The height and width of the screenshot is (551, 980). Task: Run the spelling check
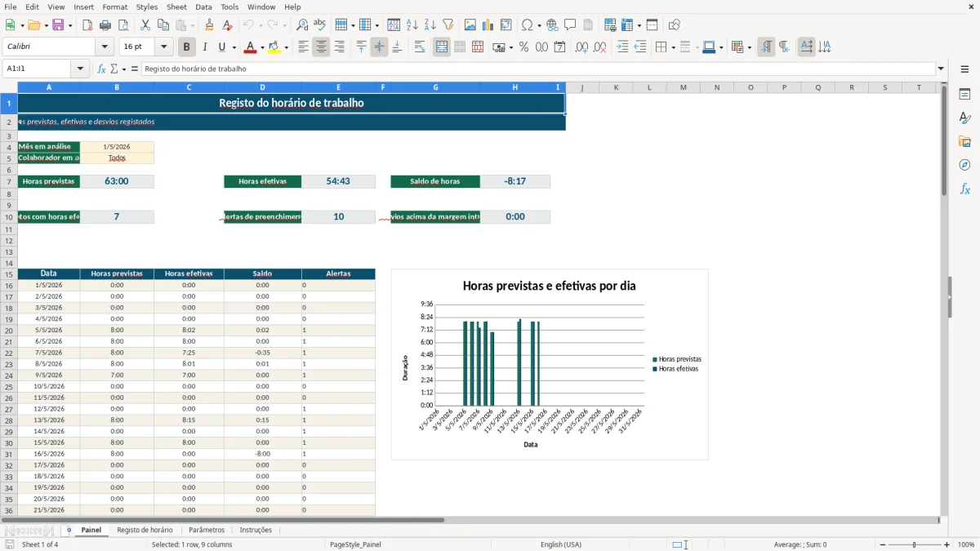click(x=320, y=25)
